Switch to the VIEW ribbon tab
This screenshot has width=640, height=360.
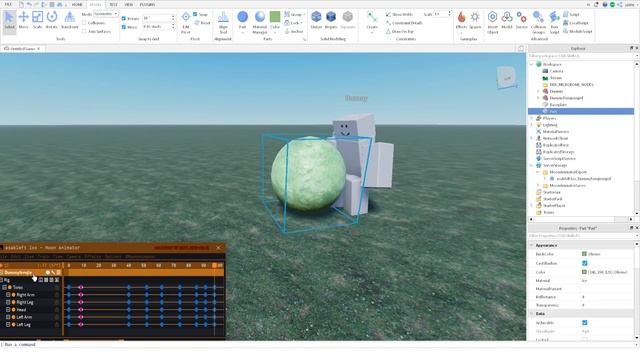[129, 4]
